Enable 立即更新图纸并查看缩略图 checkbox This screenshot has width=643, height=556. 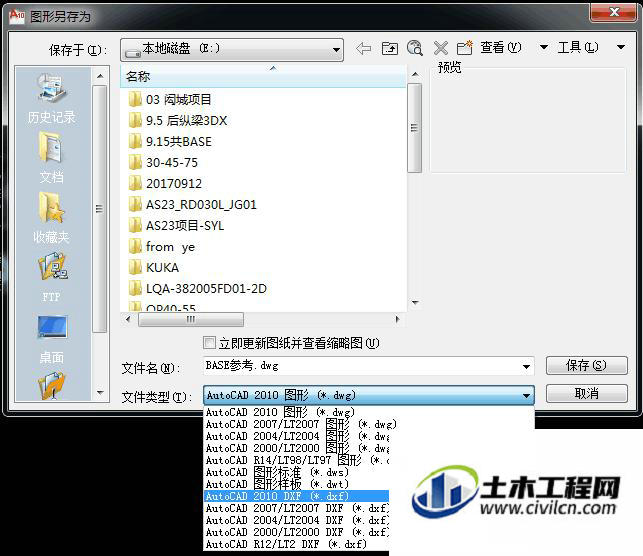pos(209,343)
